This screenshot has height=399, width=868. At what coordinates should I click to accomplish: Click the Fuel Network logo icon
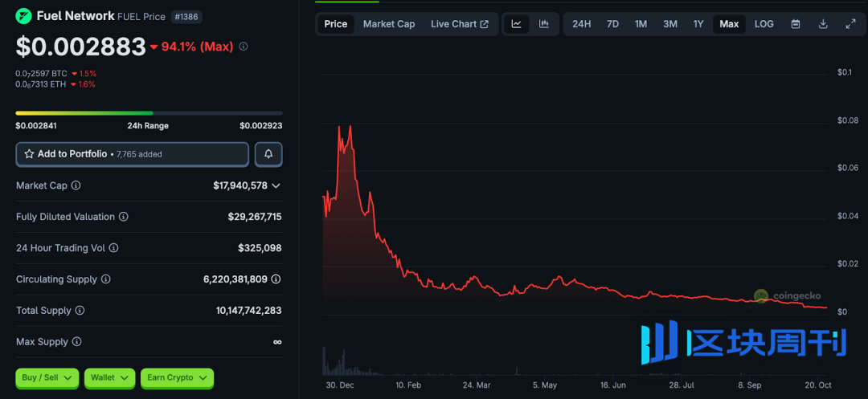click(x=24, y=16)
